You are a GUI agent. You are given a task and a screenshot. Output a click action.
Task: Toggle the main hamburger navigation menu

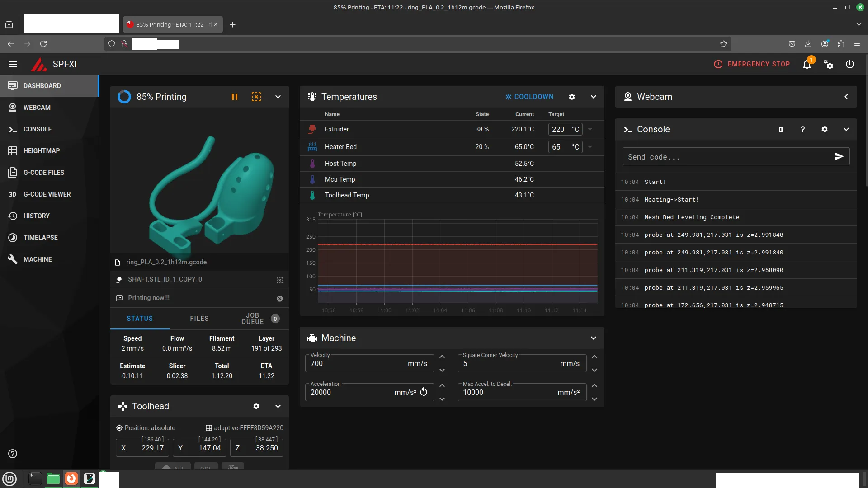click(13, 64)
